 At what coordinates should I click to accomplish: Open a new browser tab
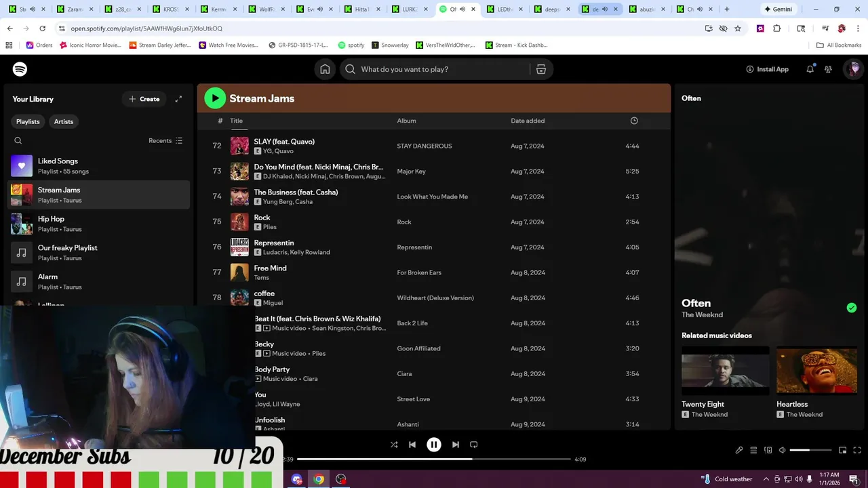coord(727,9)
